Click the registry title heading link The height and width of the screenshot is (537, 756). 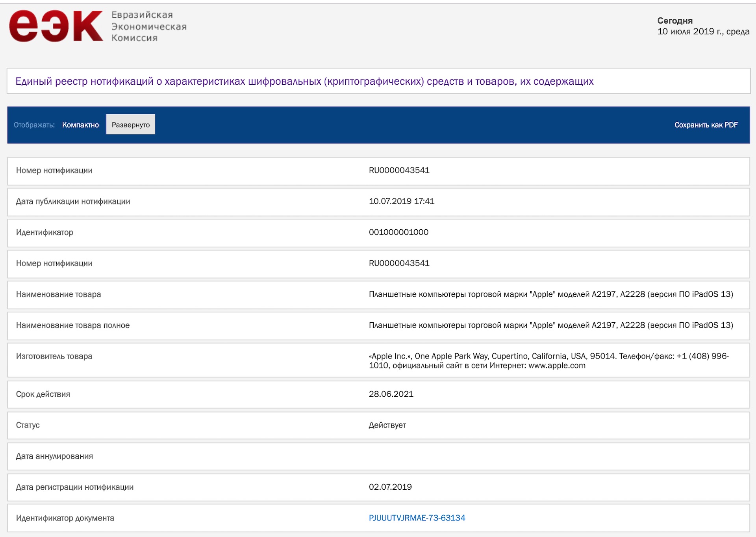tap(304, 81)
